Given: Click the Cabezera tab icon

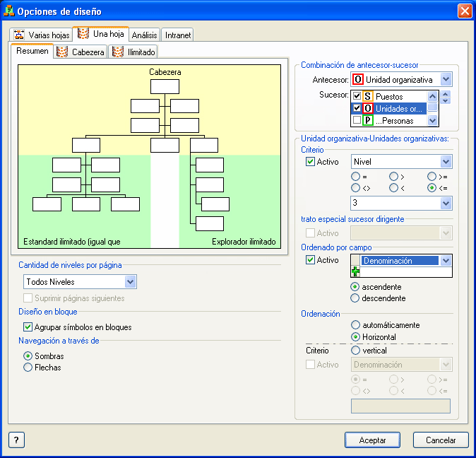Looking at the screenshot, I should pos(61,52).
